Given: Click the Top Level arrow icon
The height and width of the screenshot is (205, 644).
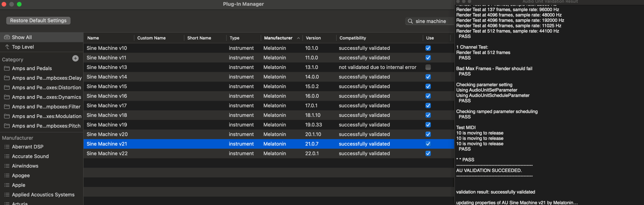Looking at the screenshot, I should coord(7,47).
